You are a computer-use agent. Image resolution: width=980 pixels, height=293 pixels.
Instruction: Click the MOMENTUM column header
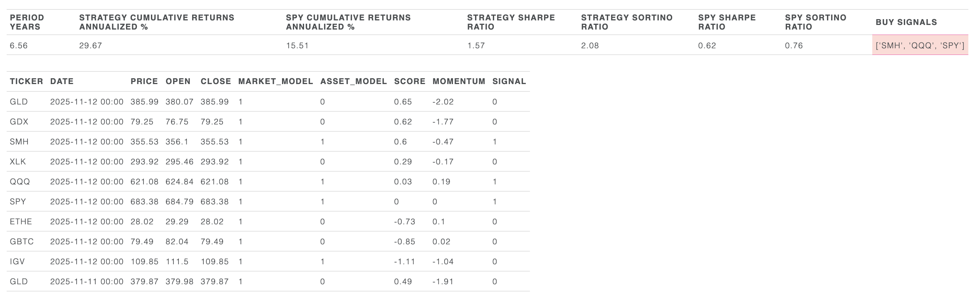click(x=458, y=81)
